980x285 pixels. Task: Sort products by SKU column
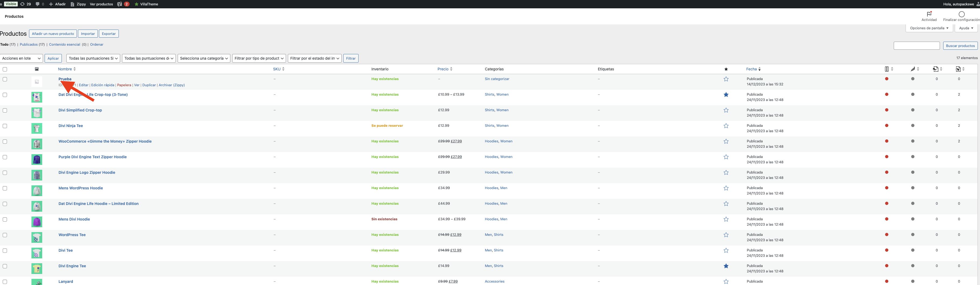[x=278, y=69]
